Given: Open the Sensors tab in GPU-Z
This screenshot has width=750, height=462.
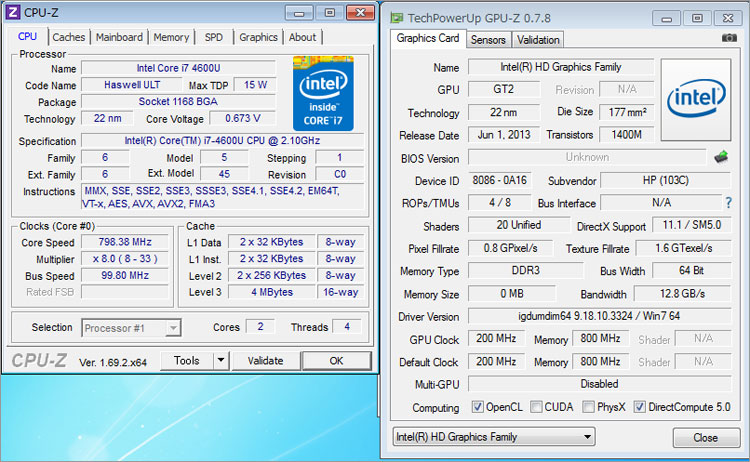Looking at the screenshot, I should coord(488,40).
